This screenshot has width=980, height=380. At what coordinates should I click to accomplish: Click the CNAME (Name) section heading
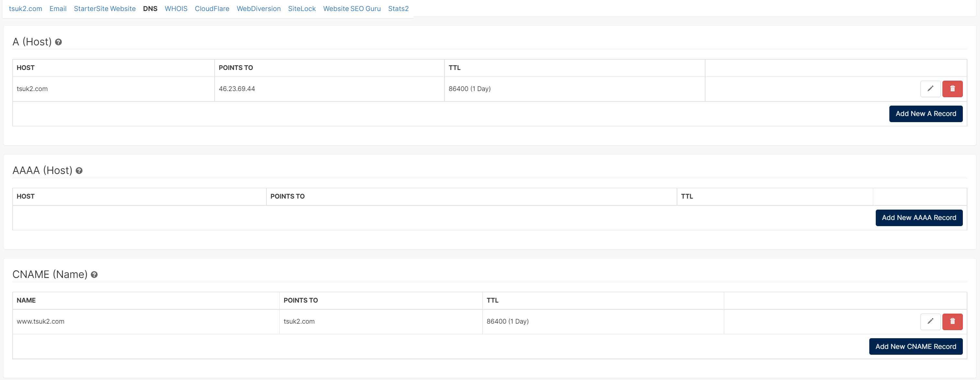pyautogui.click(x=50, y=274)
